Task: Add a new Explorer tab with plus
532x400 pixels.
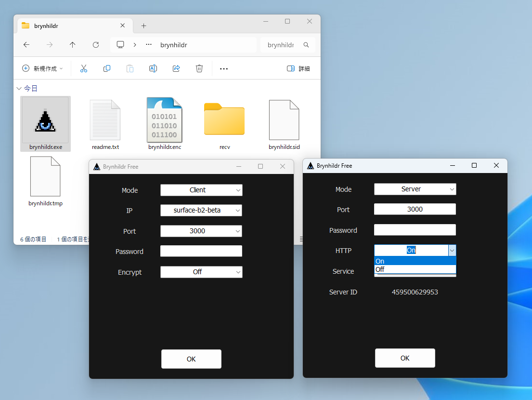Action: coord(143,26)
